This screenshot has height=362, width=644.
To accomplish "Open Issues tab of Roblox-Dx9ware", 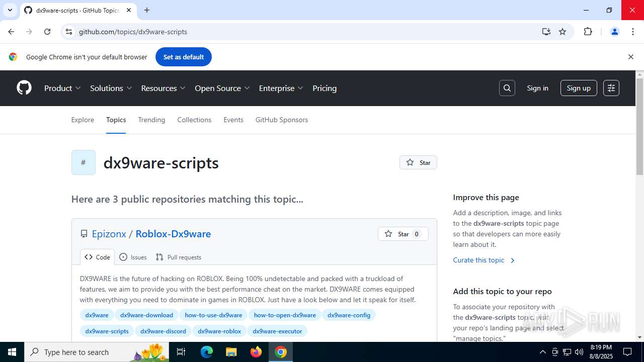I will pyautogui.click(x=133, y=257).
